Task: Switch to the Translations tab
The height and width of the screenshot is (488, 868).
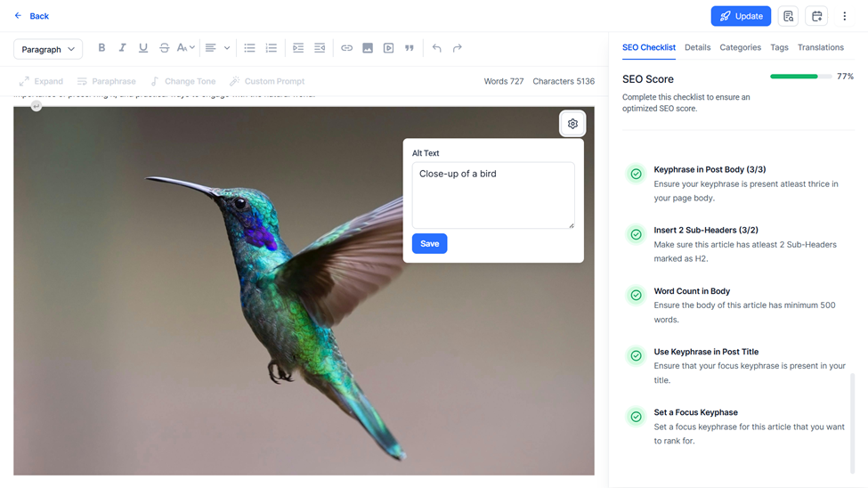Action: tap(821, 47)
